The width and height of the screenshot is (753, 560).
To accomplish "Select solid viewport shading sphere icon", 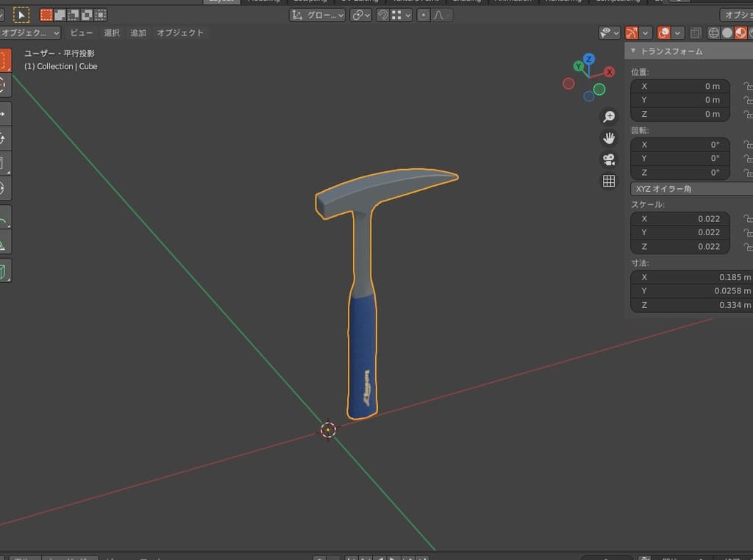I will [727, 33].
